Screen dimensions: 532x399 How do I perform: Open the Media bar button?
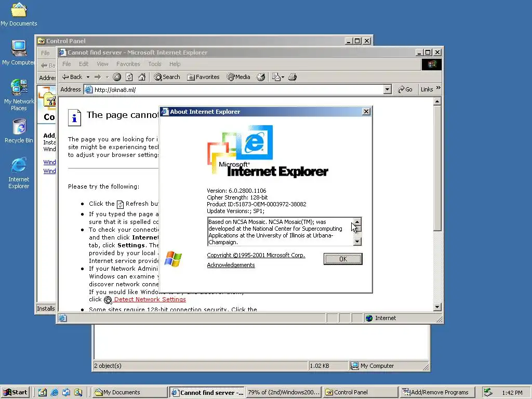pos(238,77)
